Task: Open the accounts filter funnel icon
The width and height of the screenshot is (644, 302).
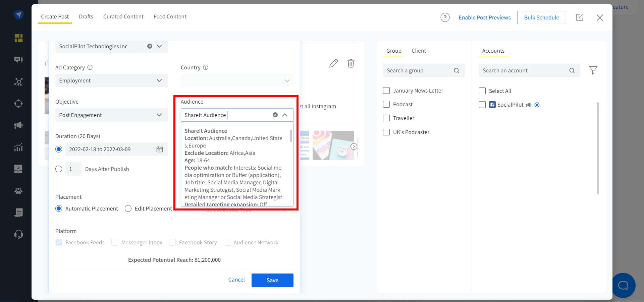Action: click(x=593, y=70)
